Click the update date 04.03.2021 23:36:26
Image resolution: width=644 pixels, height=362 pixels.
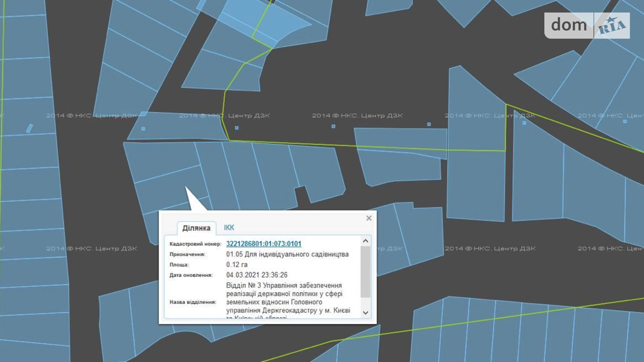coord(257,275)
